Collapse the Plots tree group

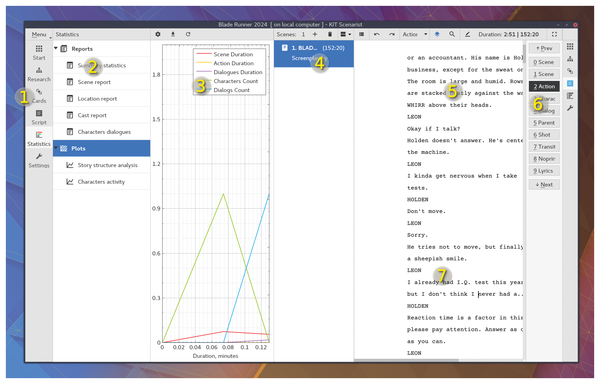coord(56,148)
